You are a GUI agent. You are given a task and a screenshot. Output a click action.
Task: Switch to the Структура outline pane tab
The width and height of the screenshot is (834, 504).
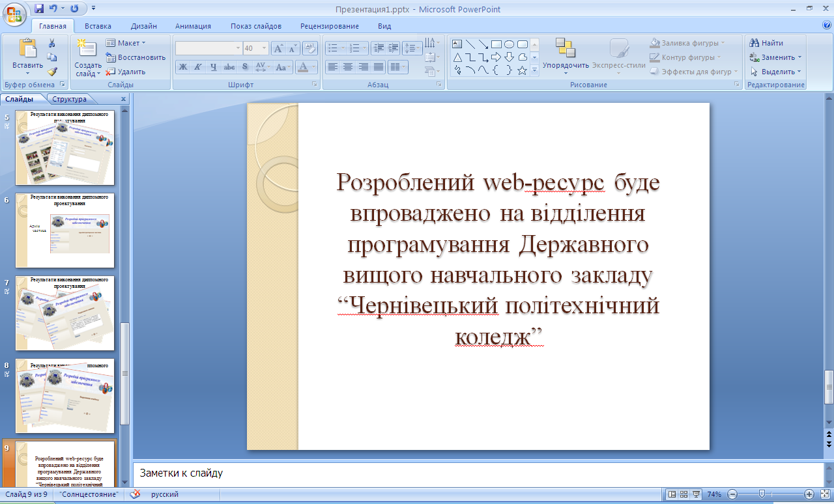(x=69, y=99)
